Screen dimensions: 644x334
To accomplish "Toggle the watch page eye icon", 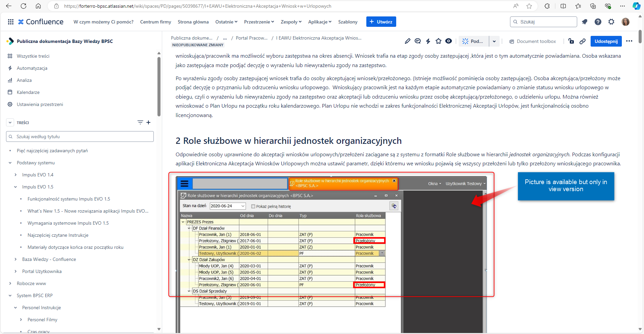I will pos(449,41).
